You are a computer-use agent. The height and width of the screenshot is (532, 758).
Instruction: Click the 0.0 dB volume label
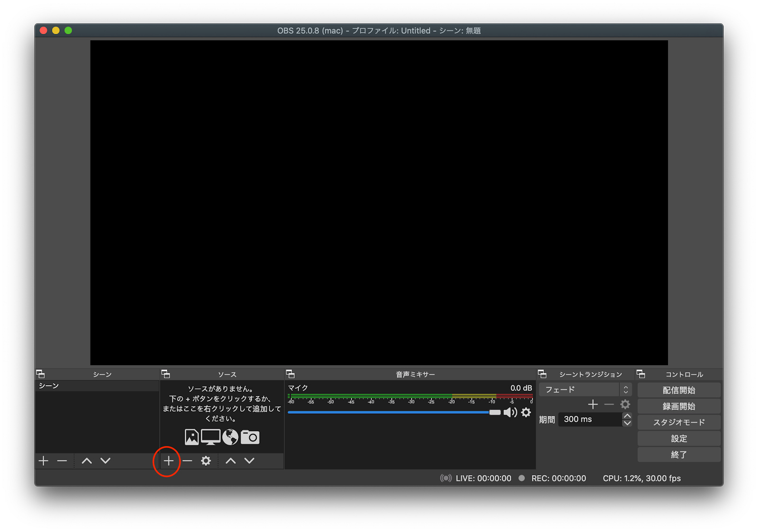pos(521,388)
